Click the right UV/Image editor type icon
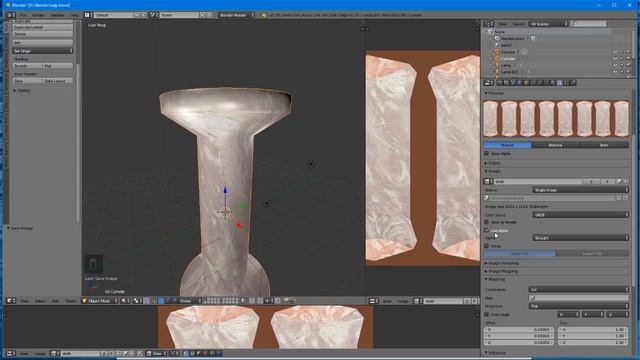The width and height of the screenshot is (640, 360). click(373, 301)
